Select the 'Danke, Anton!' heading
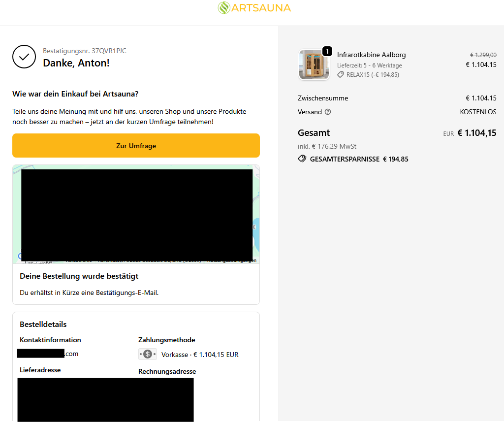The height and width of the screenshot is (422, 504). (76, 63)
